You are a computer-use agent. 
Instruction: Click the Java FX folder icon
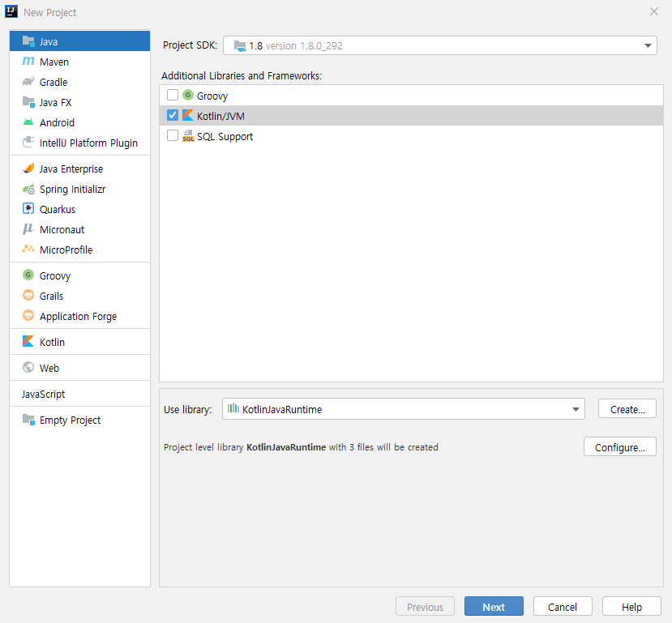pyautogui.click(x=28, y=102)
